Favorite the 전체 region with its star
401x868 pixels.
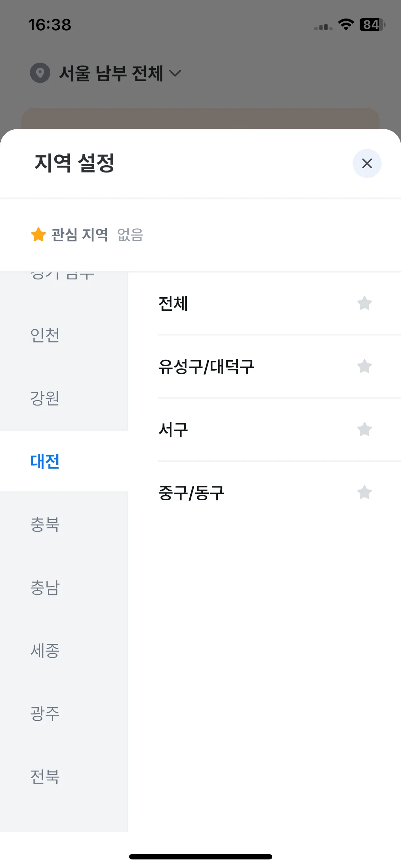[364, 303]
